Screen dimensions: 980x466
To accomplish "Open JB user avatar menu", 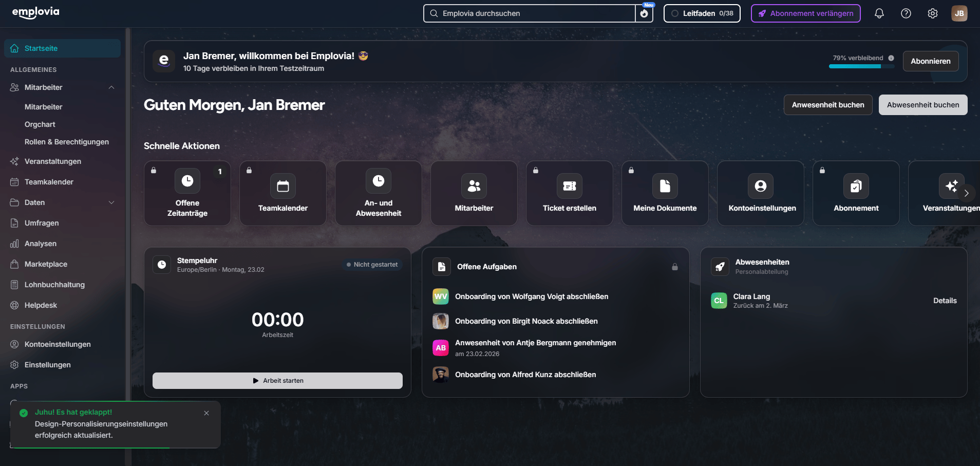I will 959,13.
